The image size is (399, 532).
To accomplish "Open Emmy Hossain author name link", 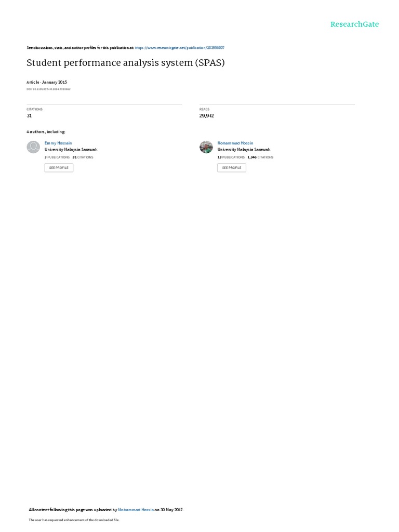I will tap(58, 143).
